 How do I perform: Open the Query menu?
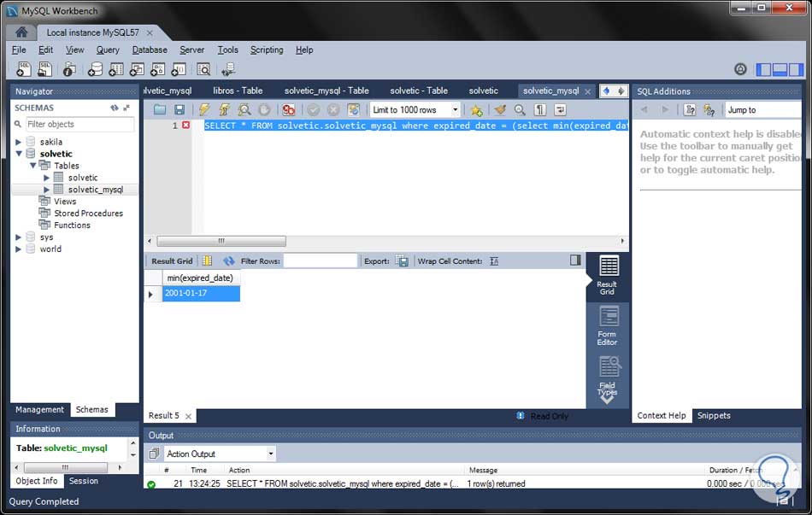click(x=108, y=50)
